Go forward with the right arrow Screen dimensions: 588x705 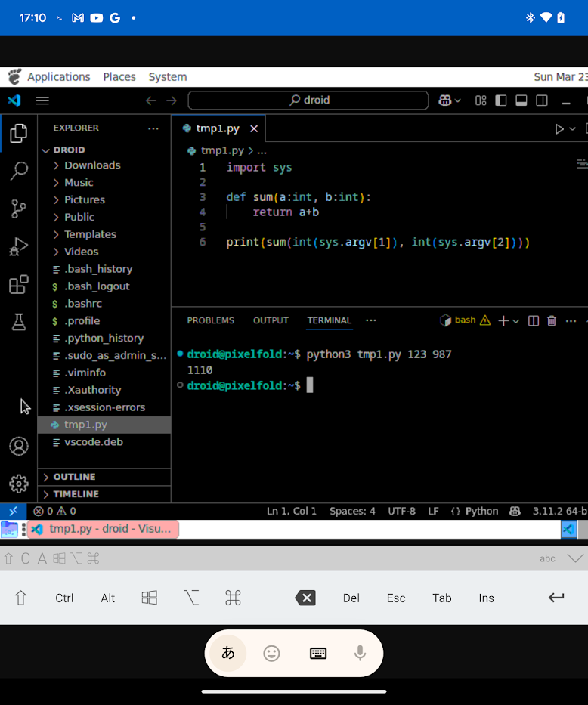pyautogui.click(x=172, y=100)
